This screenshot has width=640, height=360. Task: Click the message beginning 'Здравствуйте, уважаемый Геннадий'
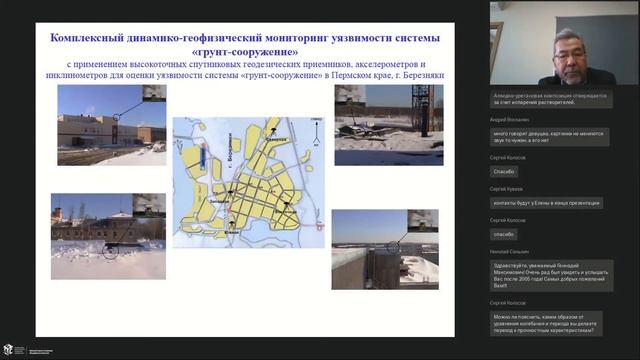tap(551, 276)
